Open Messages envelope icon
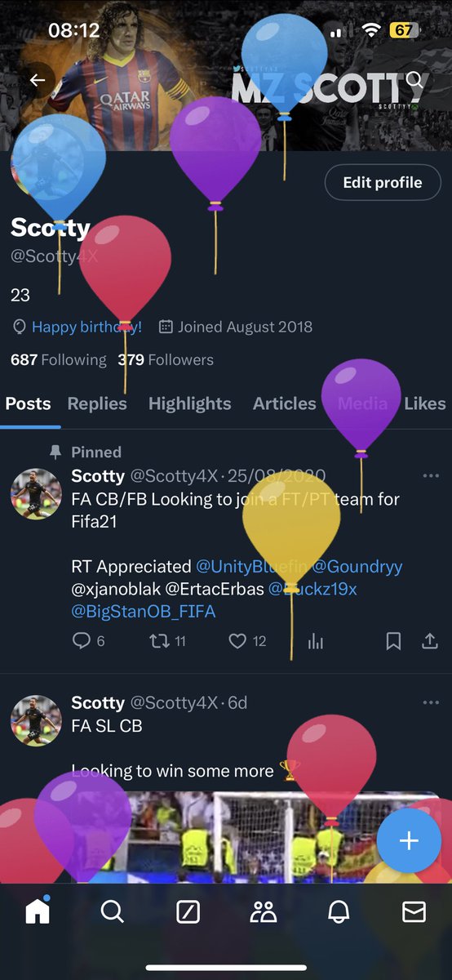The image size is (452, 980). (414, 911)
